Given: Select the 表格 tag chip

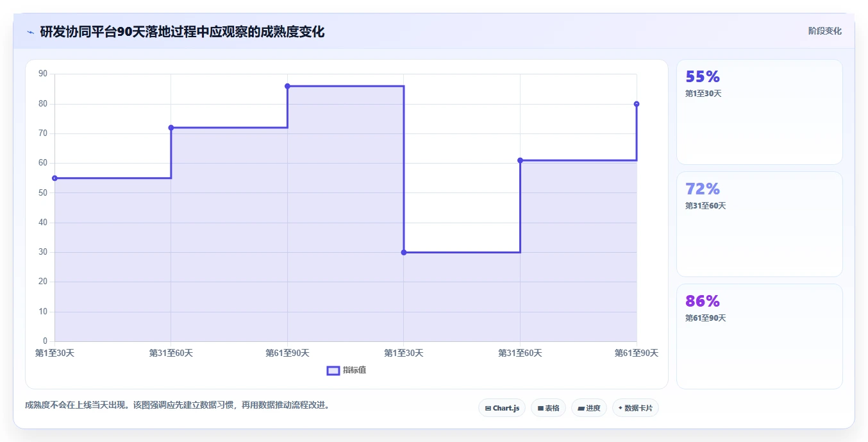Looking at the screenshot, I should (548, 408).
